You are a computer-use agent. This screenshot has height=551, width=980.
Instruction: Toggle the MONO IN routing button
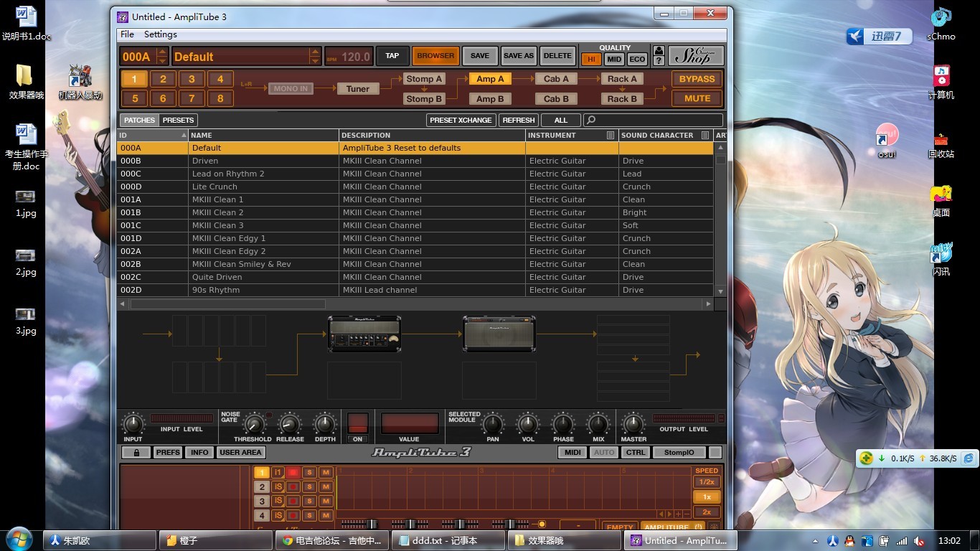pos(291,89)
